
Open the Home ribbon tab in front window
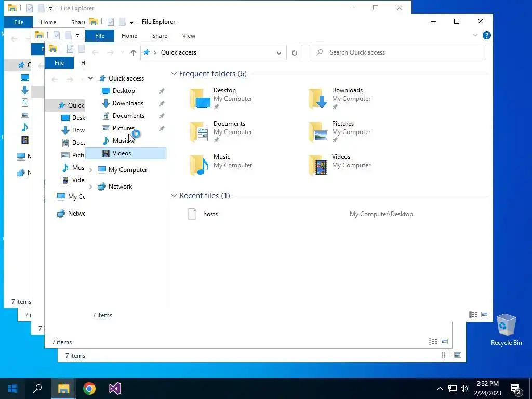(129, 36)
